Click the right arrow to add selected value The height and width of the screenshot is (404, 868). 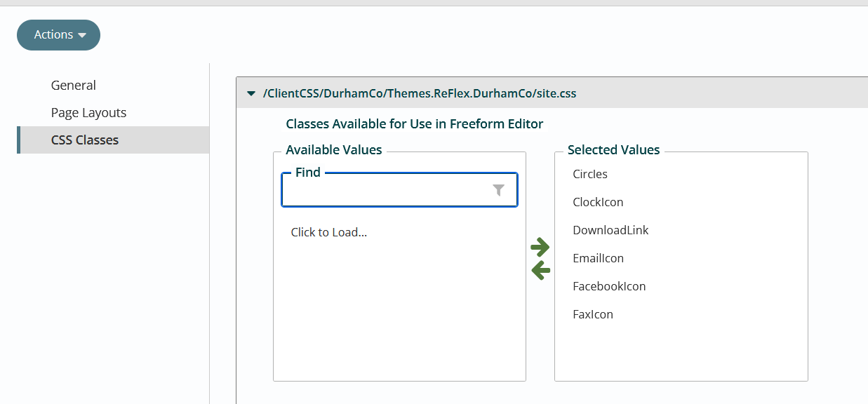[x=540, y=247]
